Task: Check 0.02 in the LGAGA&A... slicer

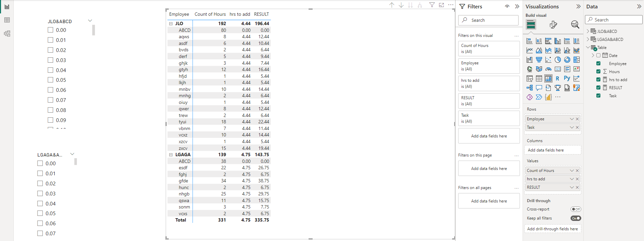Action: tap(40, 183)
